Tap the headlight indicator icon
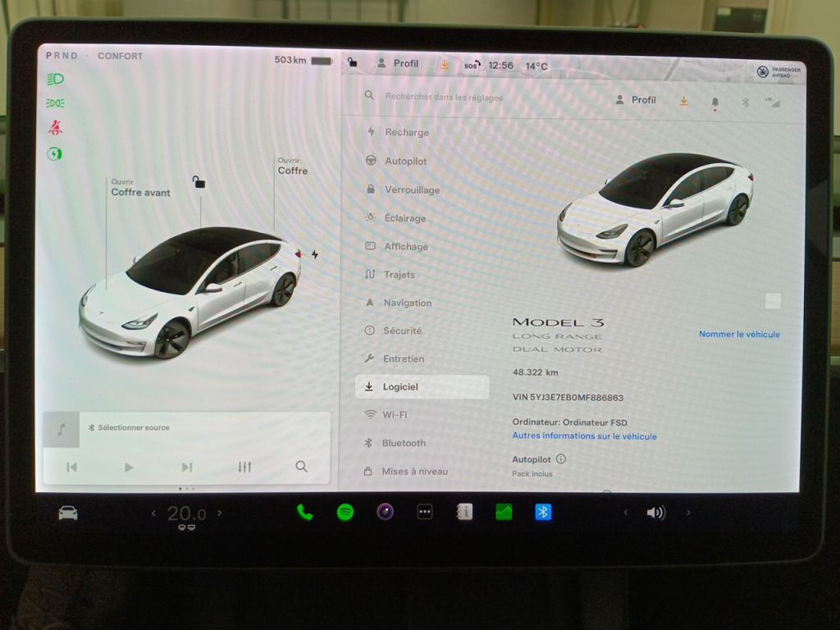Image resolution: width=840 pixels, height=630 pixels. [x=55, y=80]
